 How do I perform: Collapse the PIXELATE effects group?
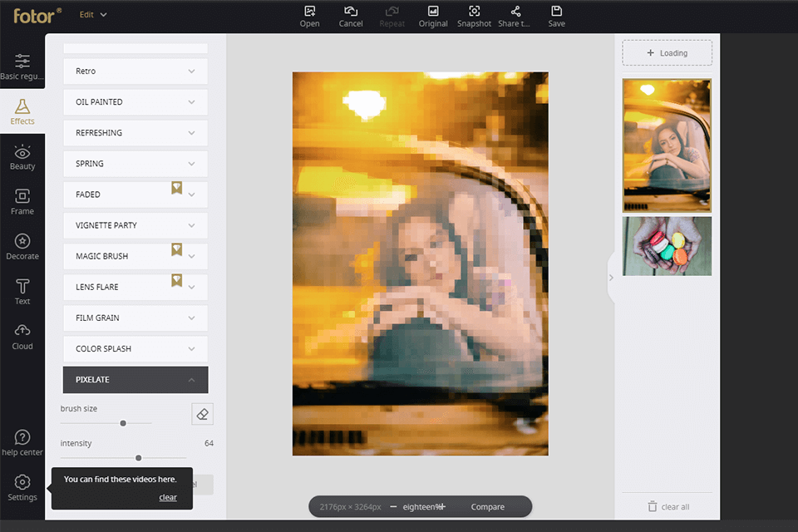pyautogui.click(x=135, y=380)
